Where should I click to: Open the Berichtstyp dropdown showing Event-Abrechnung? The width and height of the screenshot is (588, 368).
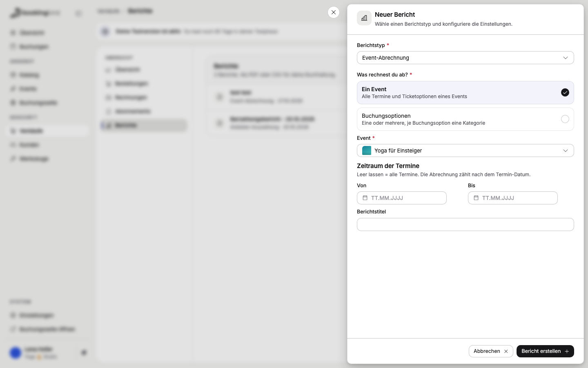pos(465,58)
